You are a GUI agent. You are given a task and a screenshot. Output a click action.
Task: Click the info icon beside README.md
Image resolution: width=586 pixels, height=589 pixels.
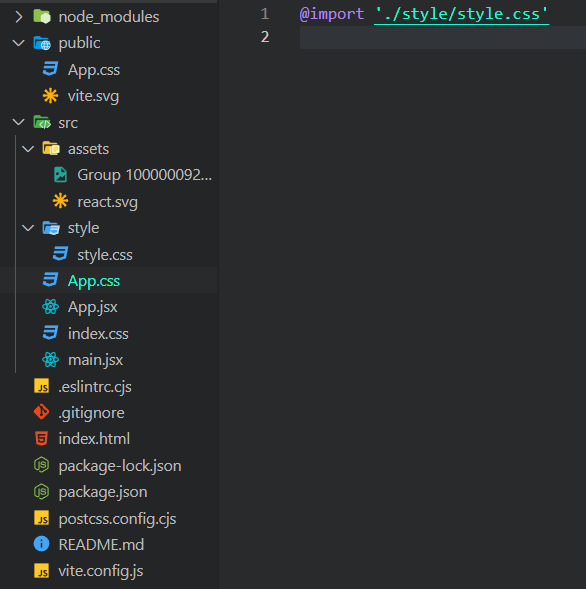pyautogui.click(x=41, y=544)
